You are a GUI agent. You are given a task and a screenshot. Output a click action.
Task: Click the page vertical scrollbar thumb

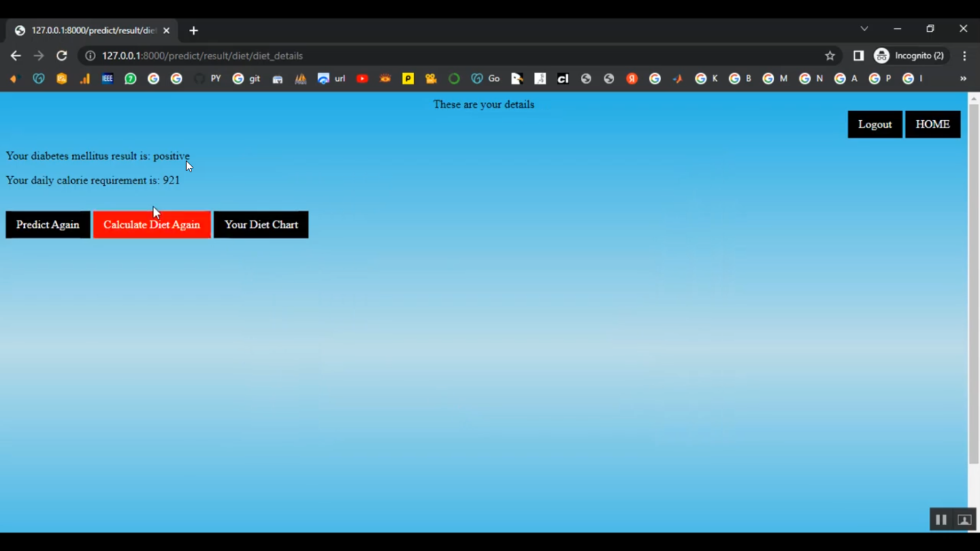pos(973,284)
